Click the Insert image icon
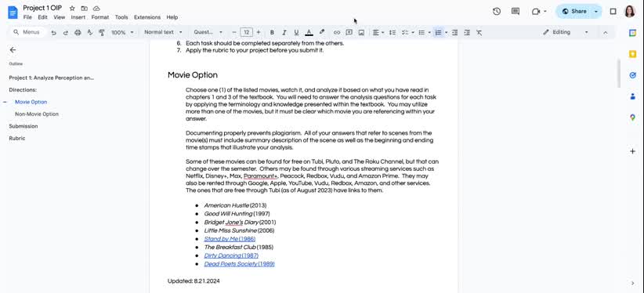 tap(361, 32)
